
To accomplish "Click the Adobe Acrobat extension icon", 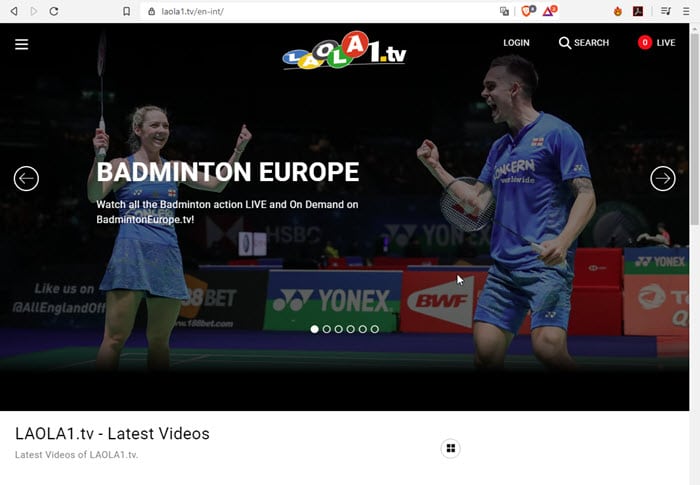I will pyautogui.click(x=638, y=11).
